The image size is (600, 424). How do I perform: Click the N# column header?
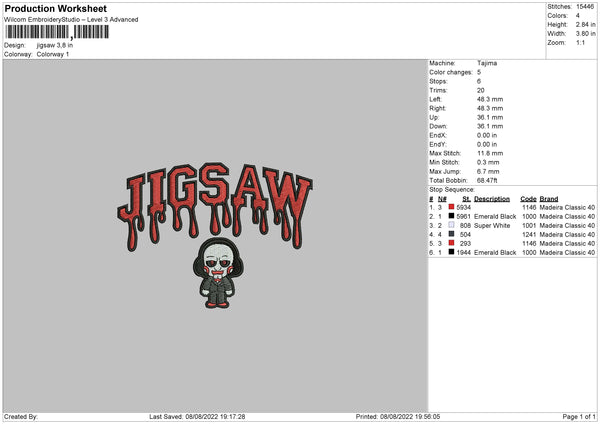coord(441,198)
